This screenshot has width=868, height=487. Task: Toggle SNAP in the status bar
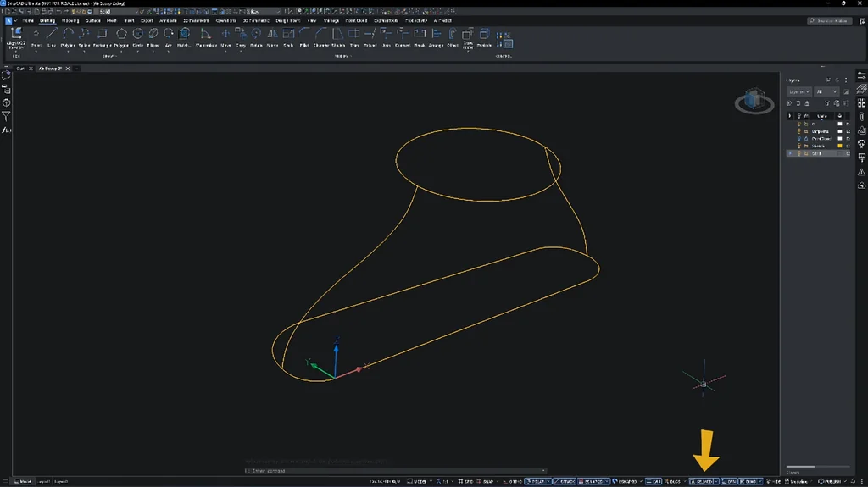pos(485,481)
